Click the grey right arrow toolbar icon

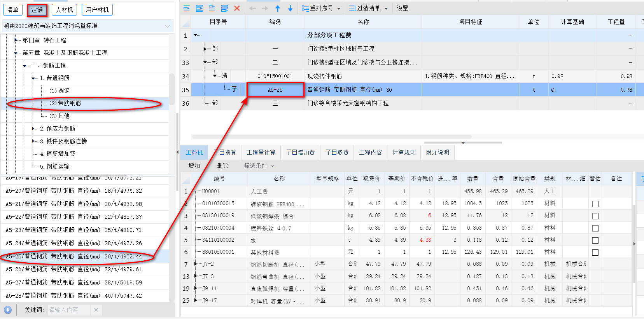click(x=265, y=8)
